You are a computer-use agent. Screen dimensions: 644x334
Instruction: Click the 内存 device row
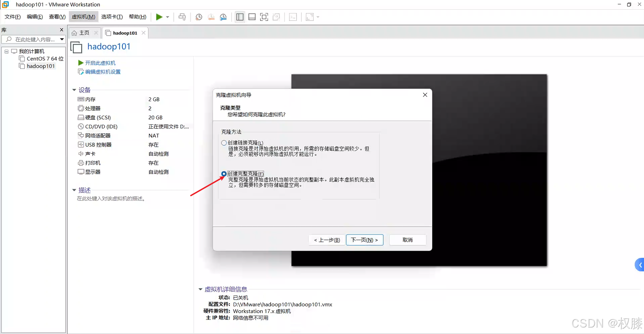(133, 99)
